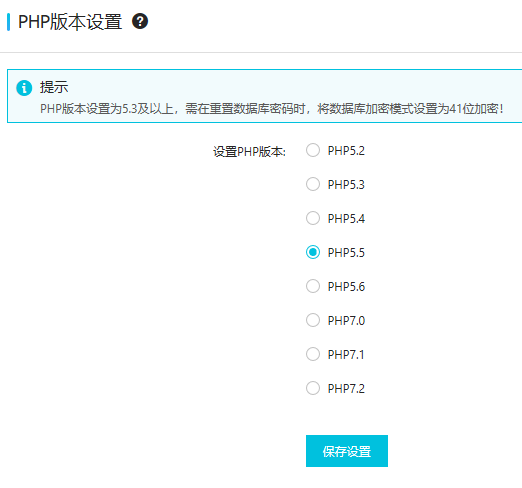Click the selected PHP5.5 radio button
Image resolution: width=522 pixels, height=488 pixels.
(x=313, y=252)
